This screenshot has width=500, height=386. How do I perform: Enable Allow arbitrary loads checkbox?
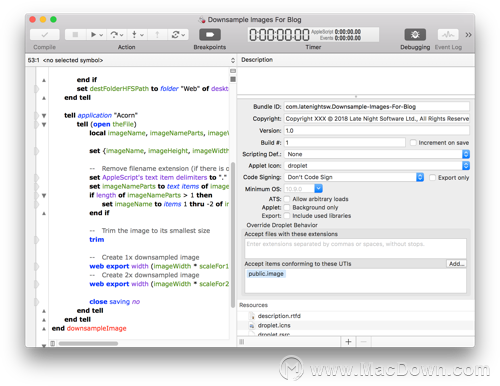pos(287,199)
